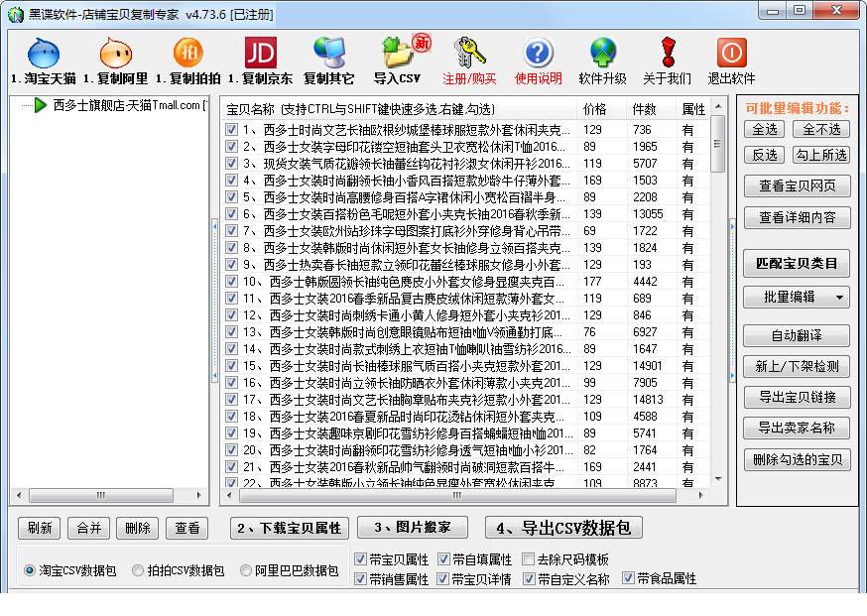Open the 淘宝天猫 copy tool icon
Image resolution: width=867 pixels, height=616 pixels.
click(44, 54)
